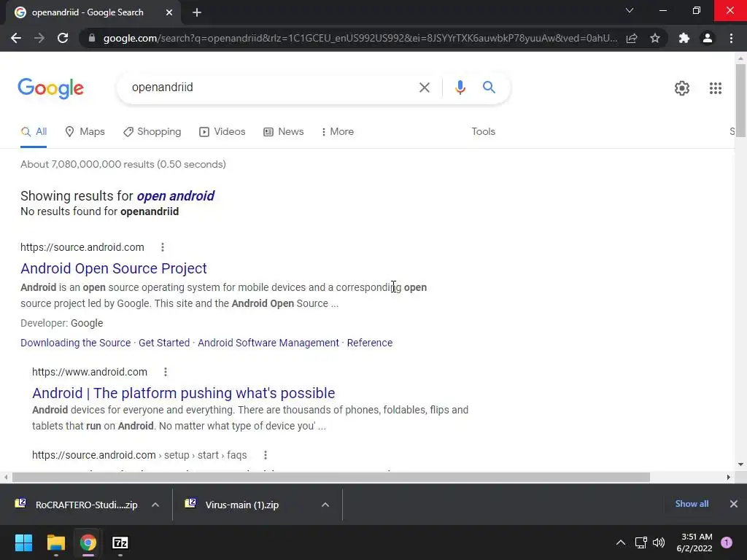Open Google settings gear
747x560 pixels.
[x=682, y=88]
